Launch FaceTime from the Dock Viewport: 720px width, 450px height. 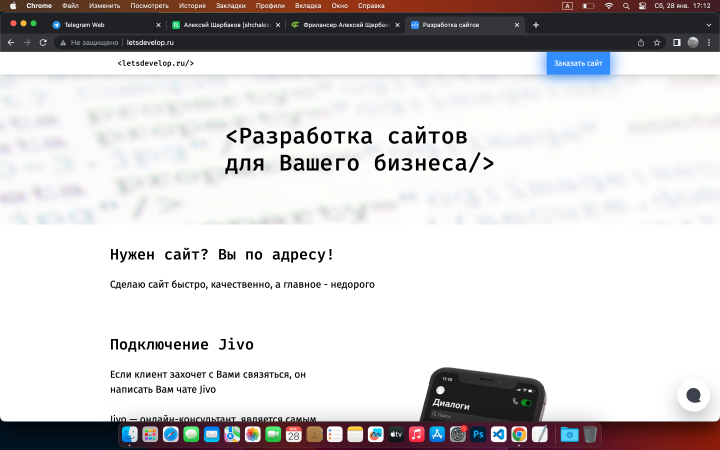tap(273, 434)
